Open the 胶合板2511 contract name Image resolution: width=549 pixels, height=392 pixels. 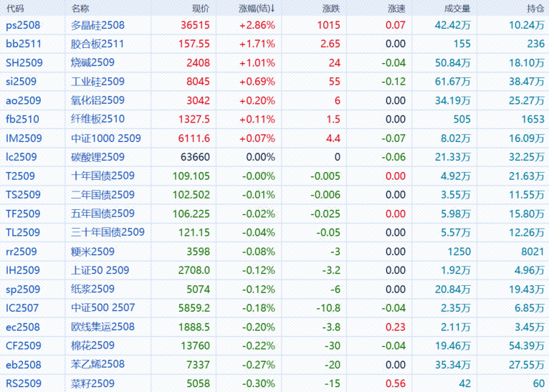click(x=97, y=44)
